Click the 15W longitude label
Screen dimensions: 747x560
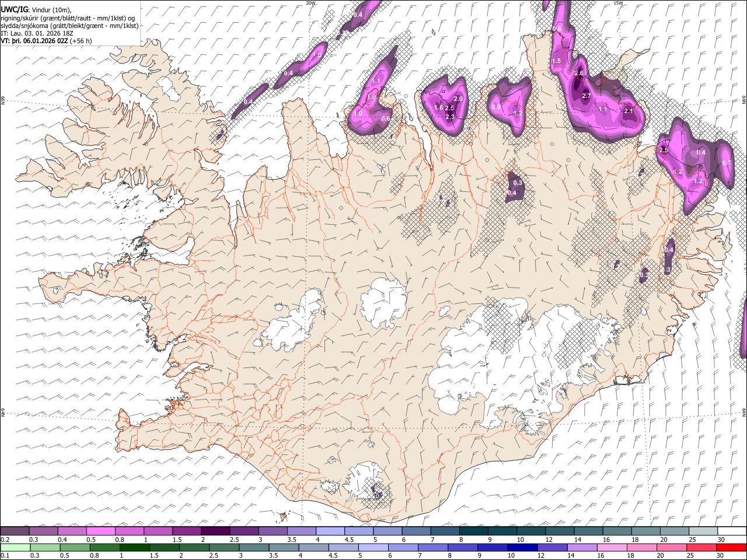[618, 3]
